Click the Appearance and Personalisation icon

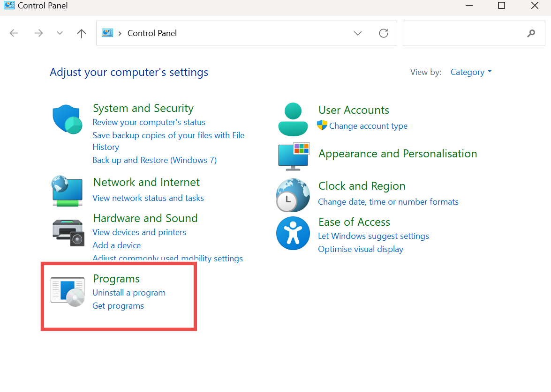tap(293, 155)
